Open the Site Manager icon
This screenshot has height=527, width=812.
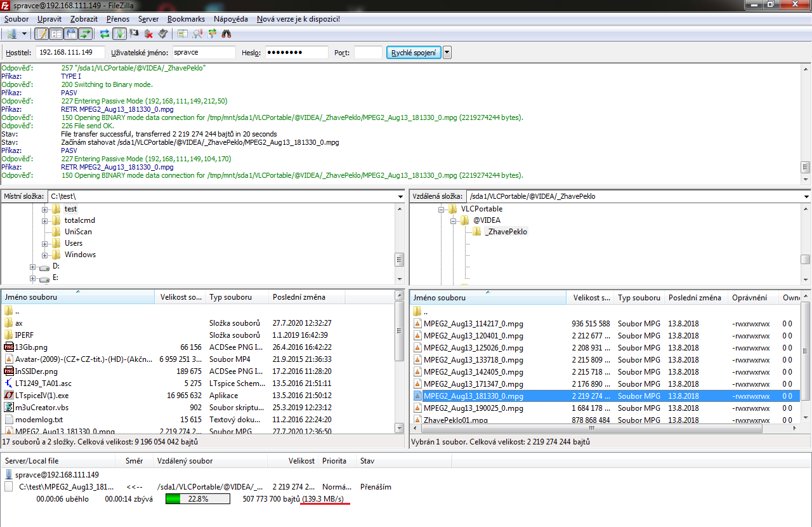point(11,34)
